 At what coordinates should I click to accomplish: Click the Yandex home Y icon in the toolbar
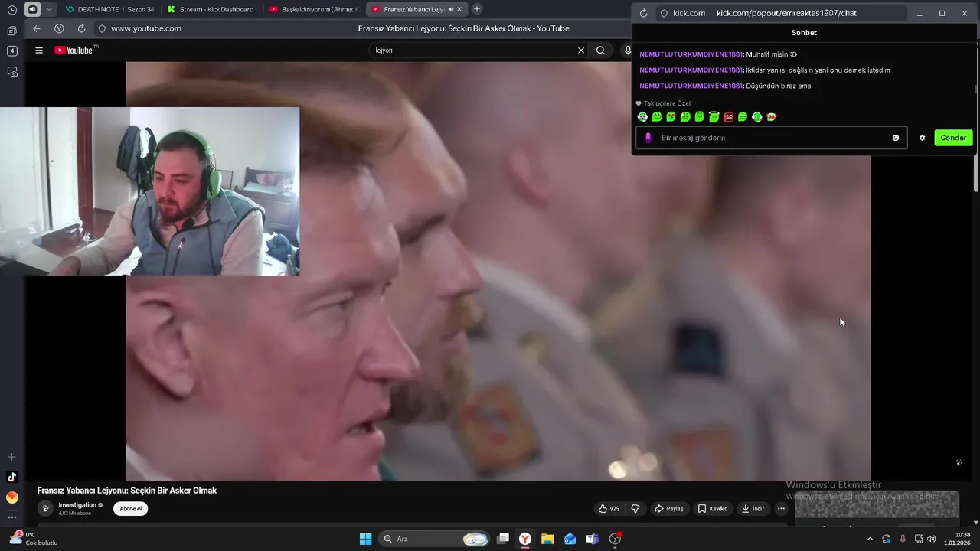point(59,28)
